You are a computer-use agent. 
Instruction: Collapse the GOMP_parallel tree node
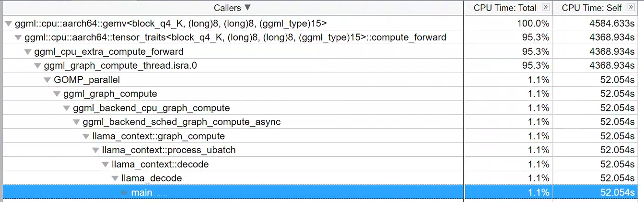47,80
